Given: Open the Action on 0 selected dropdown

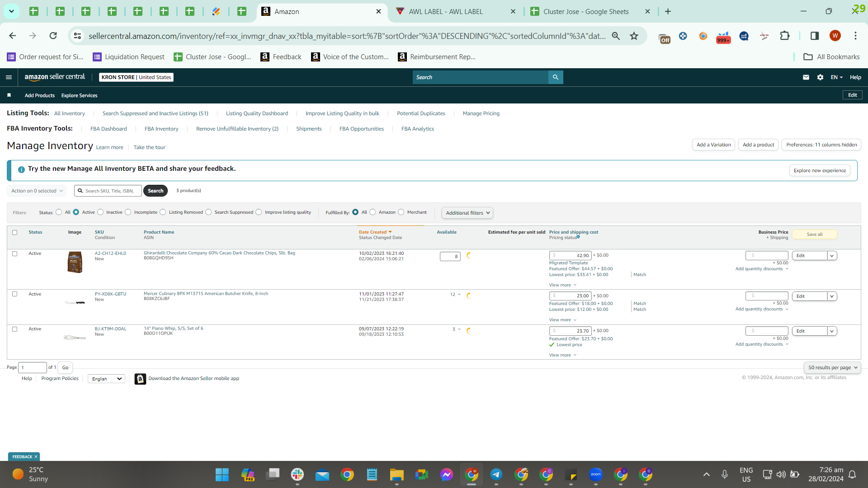Looking at the screenshot, I should (x=37, y=191).
